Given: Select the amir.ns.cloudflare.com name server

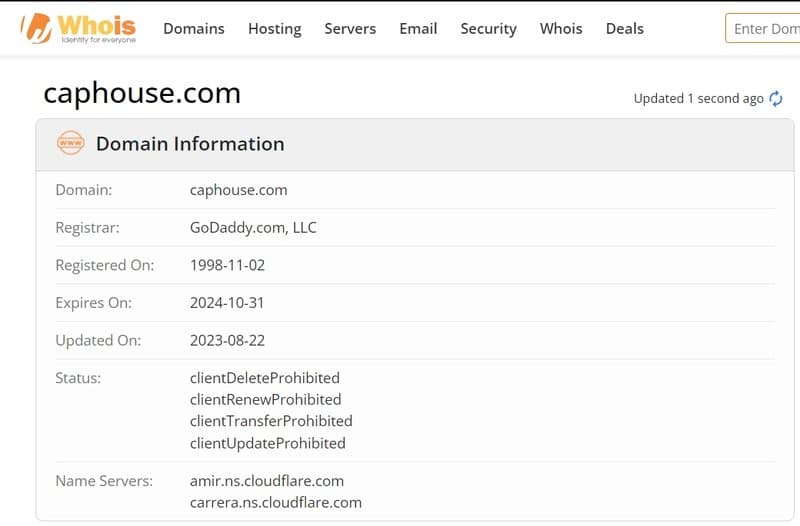Looking at the screenshot, I should tap(267, 481).
